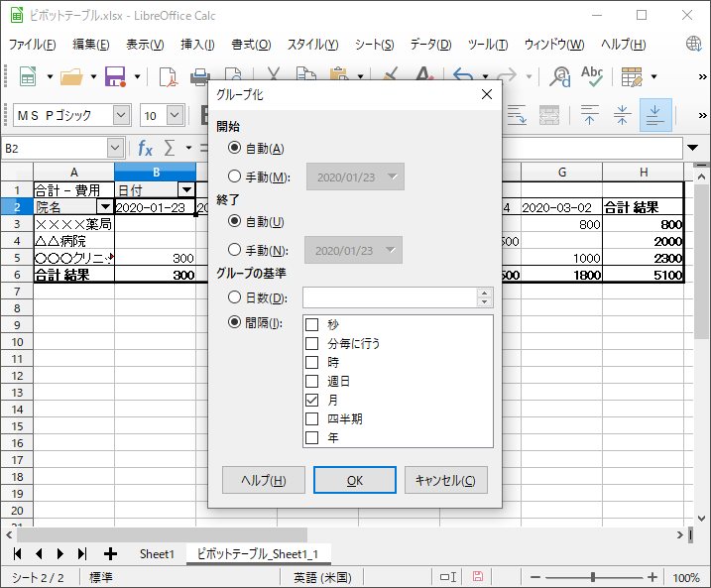Click the zoom in plus icon
Image resolution: width=711 pixels, height=588 pixels.
tap(652, 577)
